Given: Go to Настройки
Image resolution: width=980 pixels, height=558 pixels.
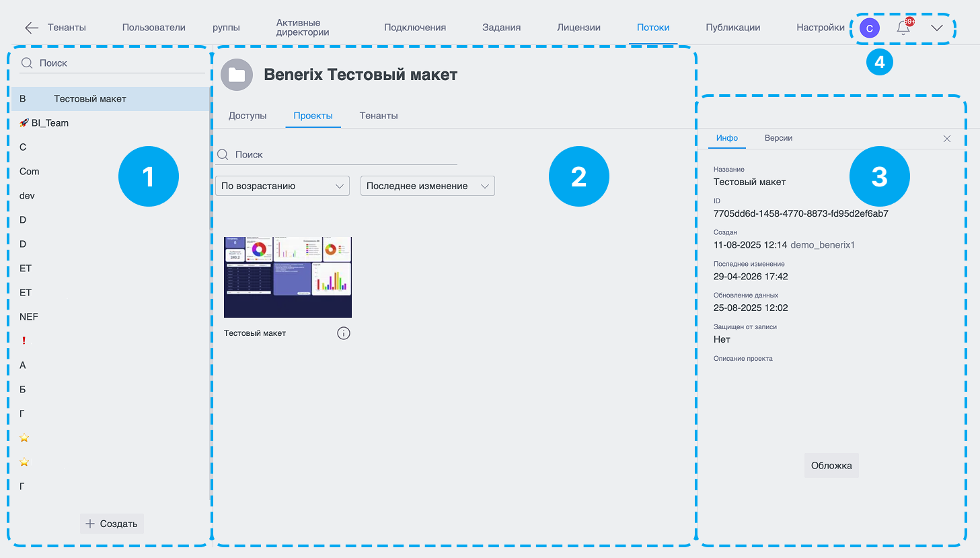Looking at the screenshot, I should point(821,28).
